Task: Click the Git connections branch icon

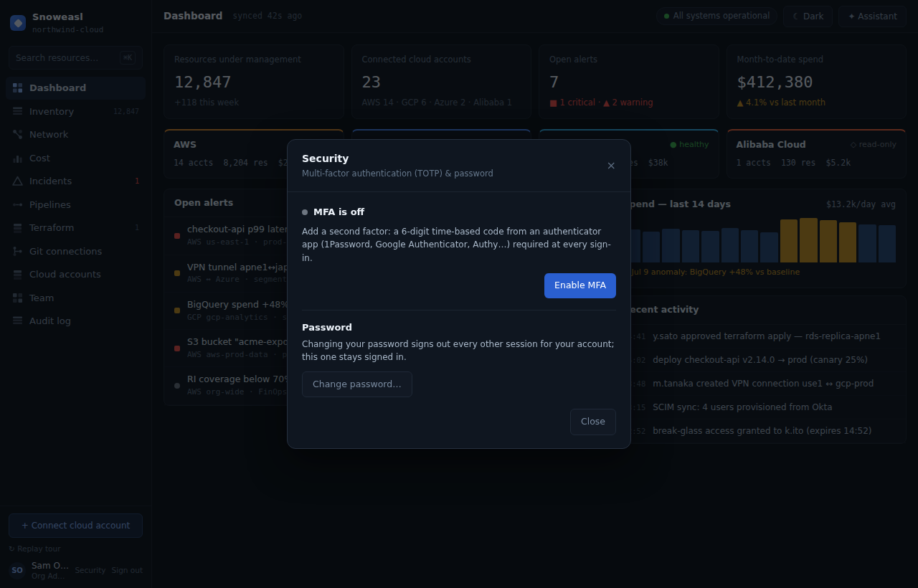Action: tap(17, 251)
